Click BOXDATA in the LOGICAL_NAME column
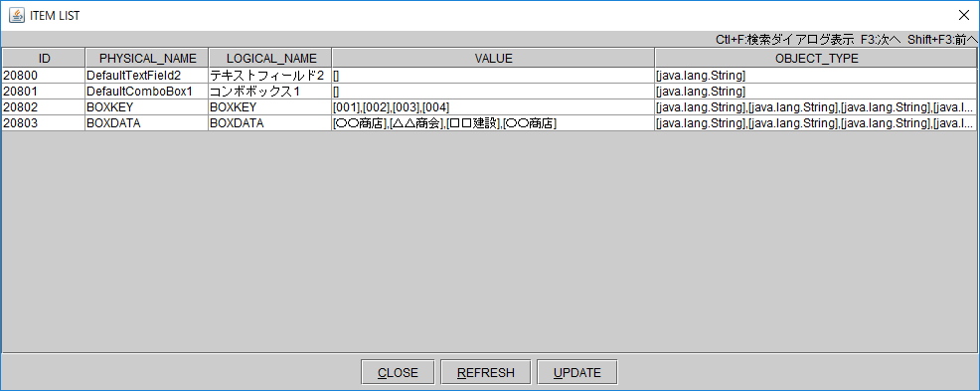Screen dimensions: 980x391 tap(270, 123)
